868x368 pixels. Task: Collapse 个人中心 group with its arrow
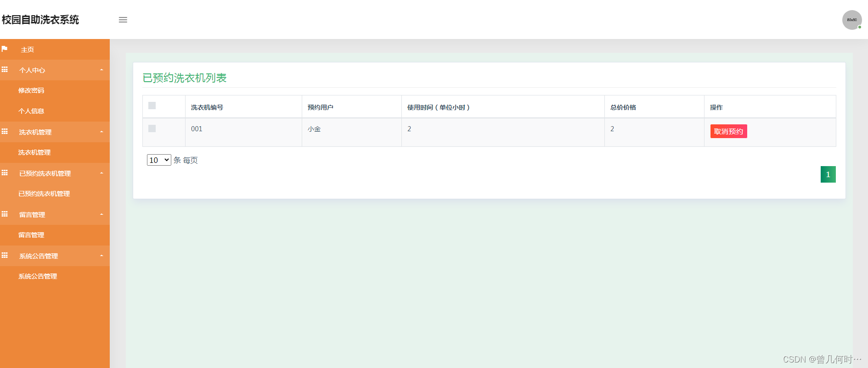pyautogui.click(x=101, y=70)
